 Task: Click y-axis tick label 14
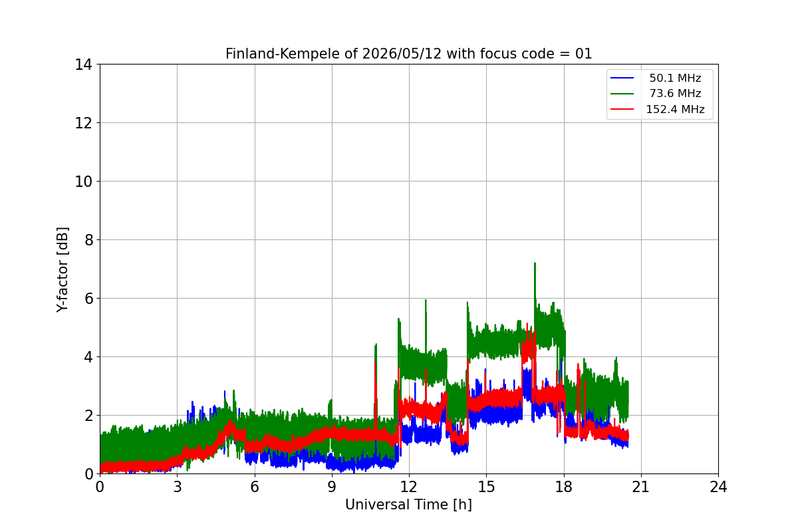coord(84,65)
